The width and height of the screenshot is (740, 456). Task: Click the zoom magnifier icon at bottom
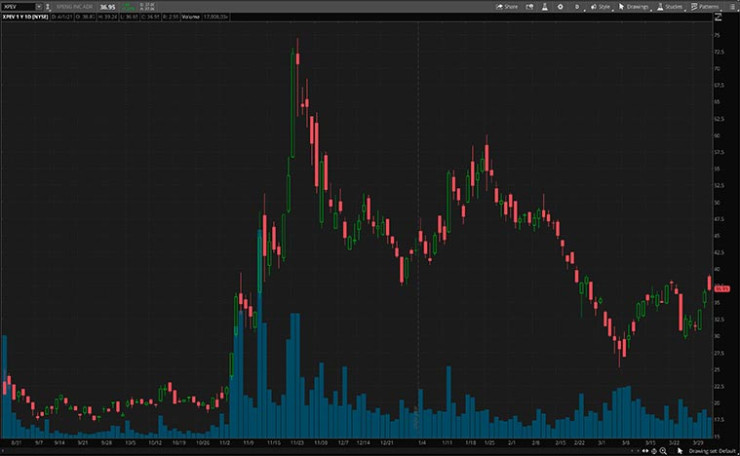click(663, 450)
